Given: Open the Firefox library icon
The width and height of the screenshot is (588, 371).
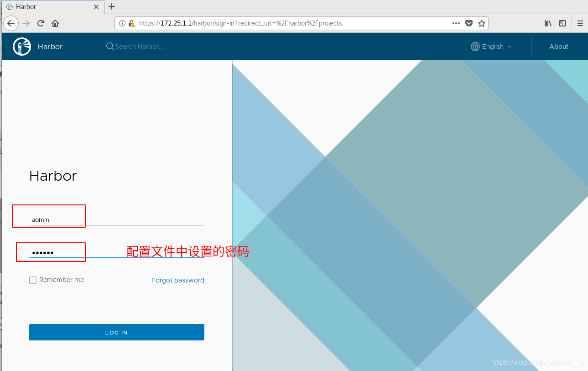Looking at the screenshot, I should [x=548, y=23].
